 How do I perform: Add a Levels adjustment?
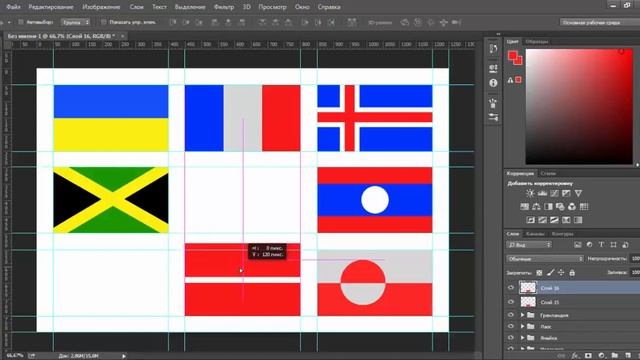542,193
